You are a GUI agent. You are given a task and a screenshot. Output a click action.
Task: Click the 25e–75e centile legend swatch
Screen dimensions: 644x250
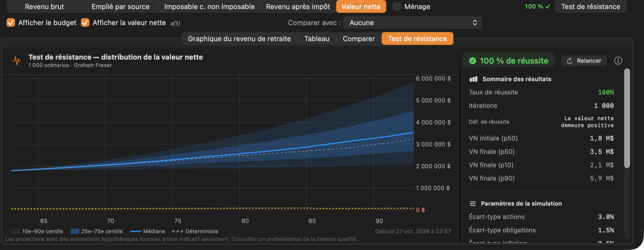(x=75, y=231)
